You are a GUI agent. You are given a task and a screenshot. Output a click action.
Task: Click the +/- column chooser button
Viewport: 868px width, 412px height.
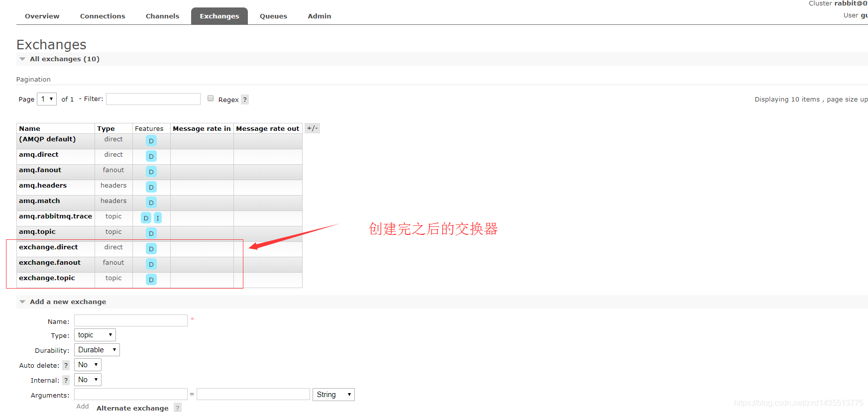tap(312, 128)
